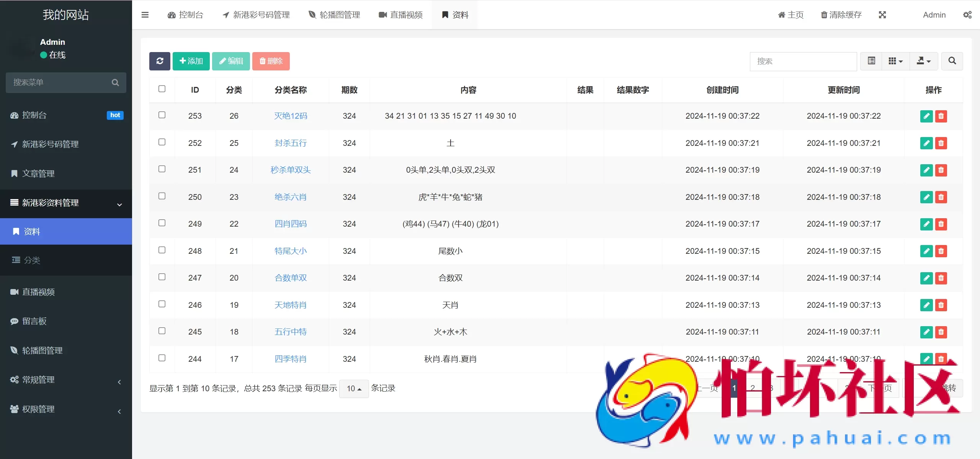980x459 pixels.
Task: Click the search magnifier icon beside search box
Action: click(x=952, y=61)
